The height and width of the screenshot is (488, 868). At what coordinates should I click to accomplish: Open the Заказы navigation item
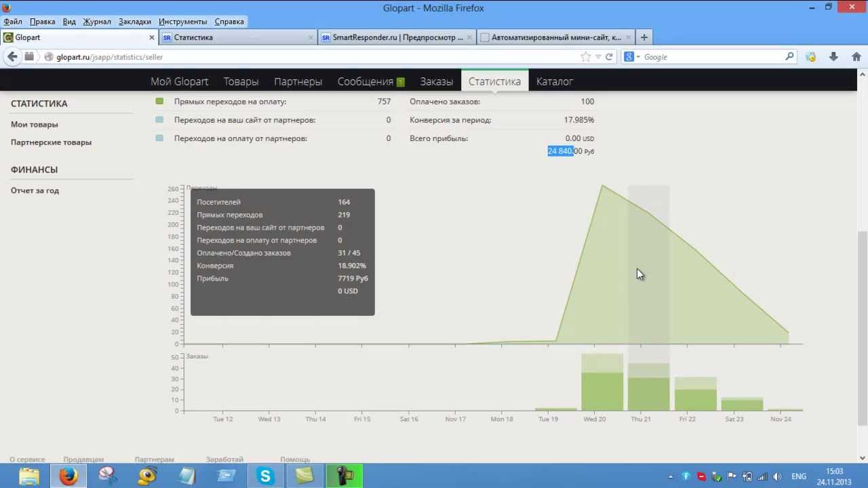[437, 81]
